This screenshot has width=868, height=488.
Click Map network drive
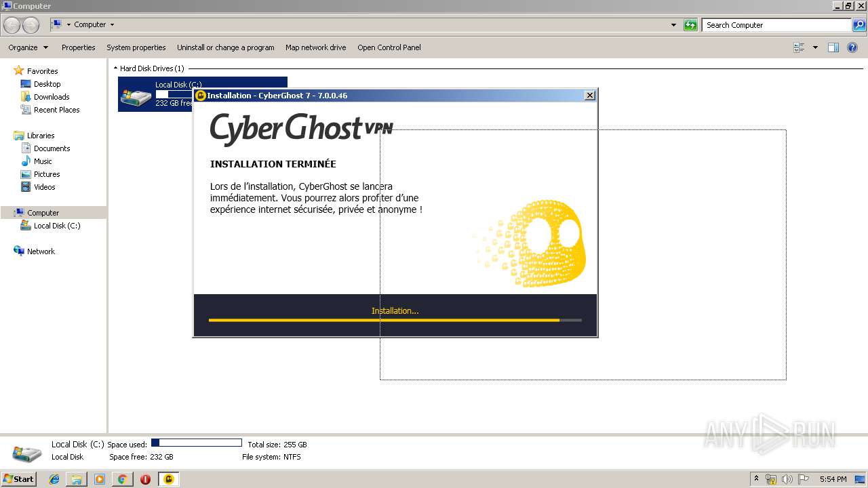(315, 47)
